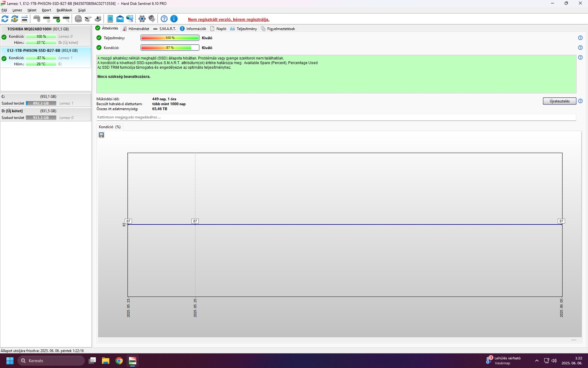Click the Kondíció 87 % gradient bar

click(170, 48)
